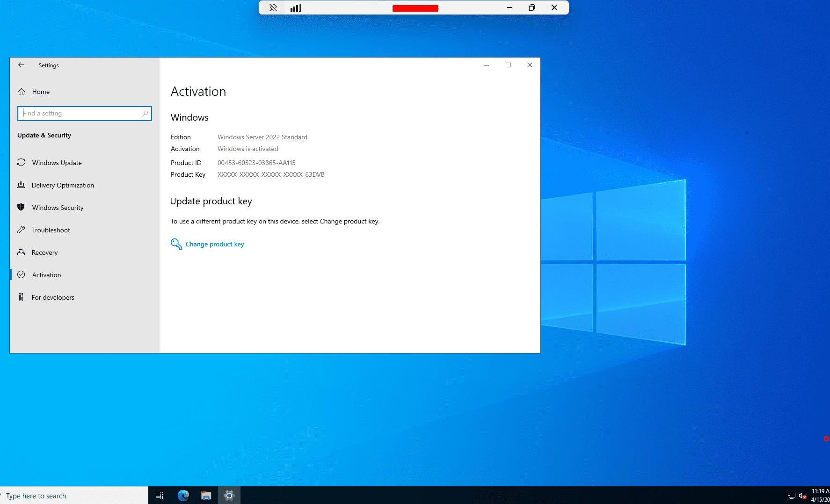The width and height of the screenshot is (830, 504).
Task: Open File Explorer from the taskbar
Action: point(206,496)
